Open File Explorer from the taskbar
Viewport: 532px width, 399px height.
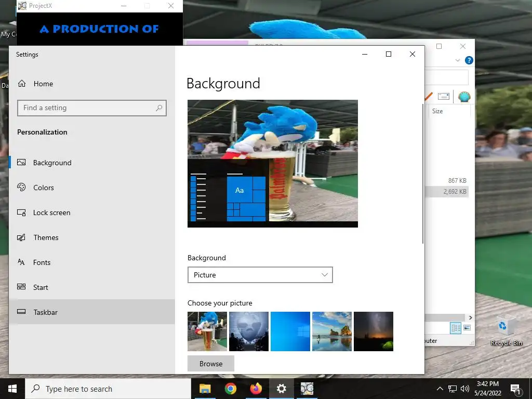(x=205, y=389)
